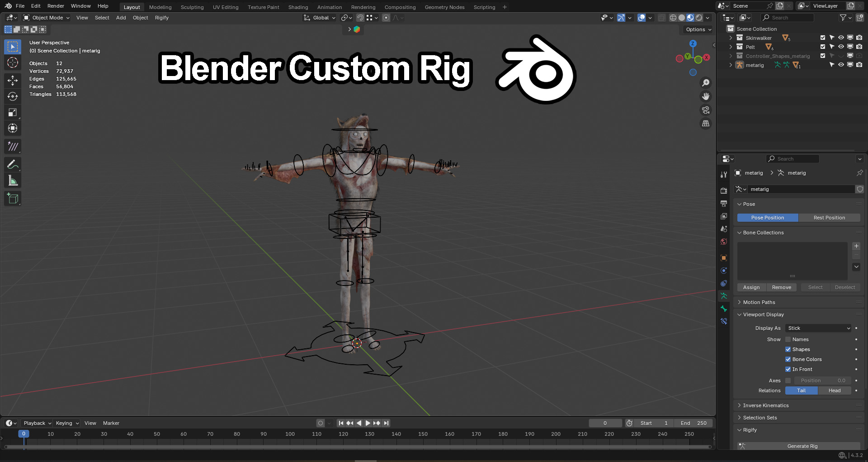Switch to the Geometry Nodes workspace tab
Screen dimensions: 868x462
point(444,7)
